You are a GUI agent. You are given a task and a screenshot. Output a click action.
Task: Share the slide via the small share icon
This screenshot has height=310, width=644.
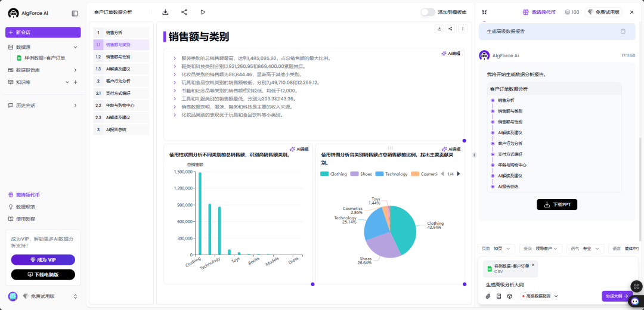point(451,29)
